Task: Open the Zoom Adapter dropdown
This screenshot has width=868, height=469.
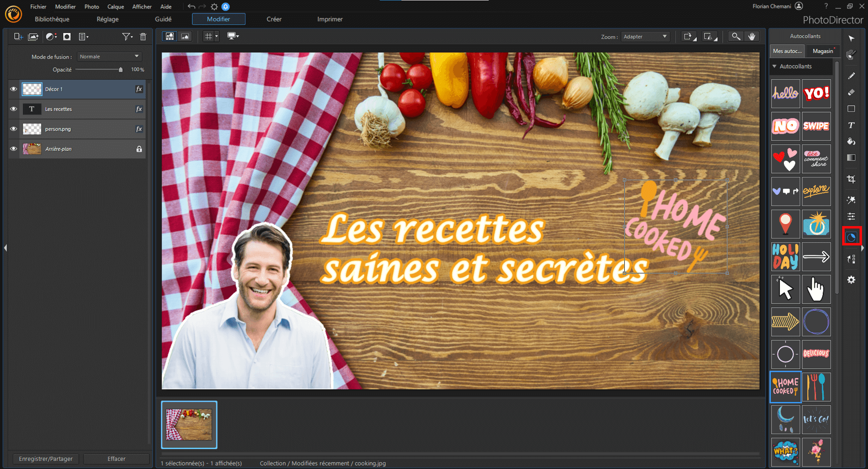Action: coord(645,36)
